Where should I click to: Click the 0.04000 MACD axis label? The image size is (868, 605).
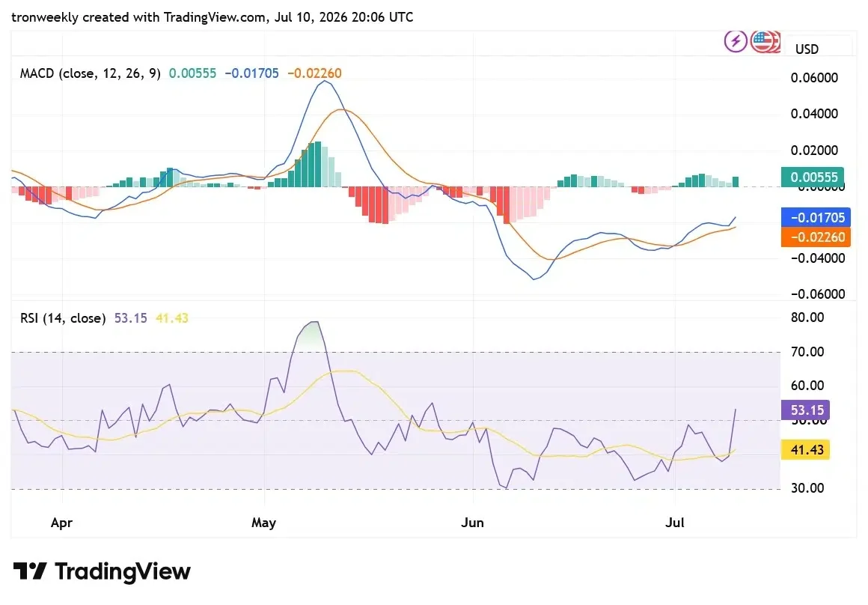coord(814,114)
